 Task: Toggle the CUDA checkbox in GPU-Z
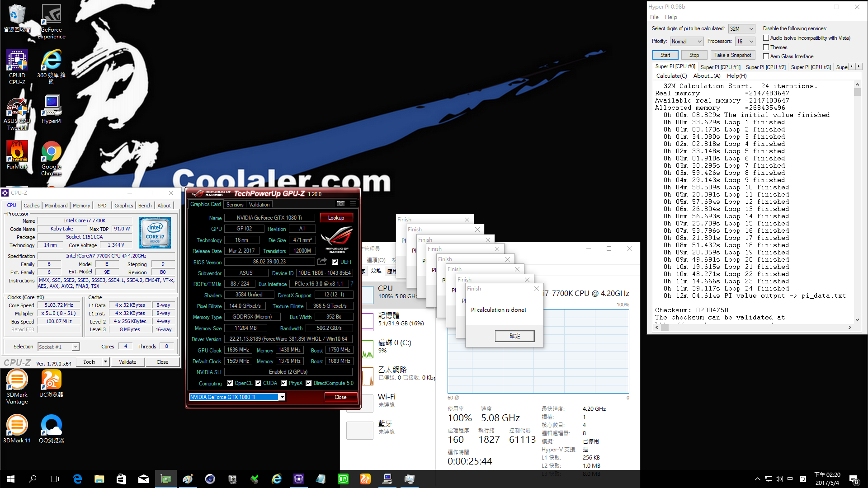click(258, 383)
